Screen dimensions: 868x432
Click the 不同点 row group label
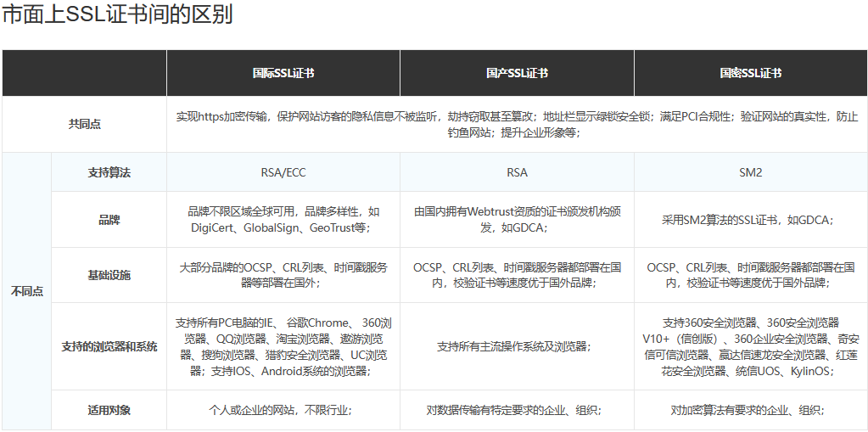click(x=27, y=291)
